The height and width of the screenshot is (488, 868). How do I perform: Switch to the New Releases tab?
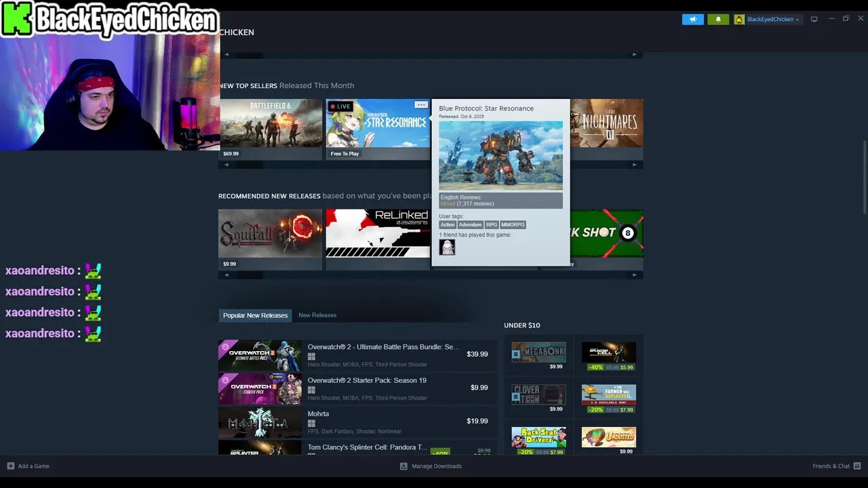click(317, 315)
